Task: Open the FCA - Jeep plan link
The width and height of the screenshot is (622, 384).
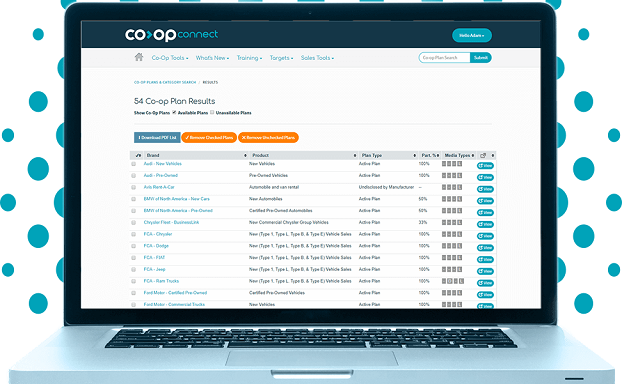Action: 154,269
